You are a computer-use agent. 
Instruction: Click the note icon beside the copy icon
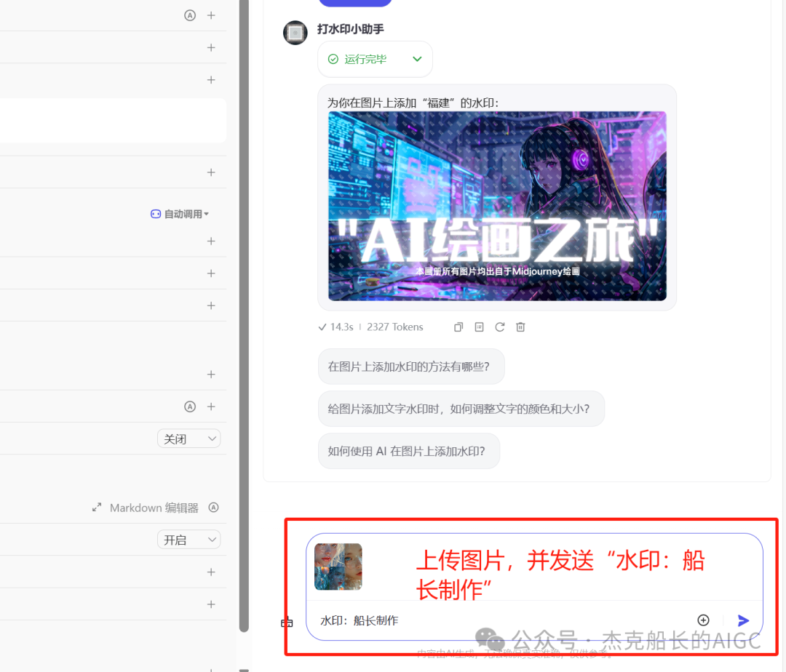click(x=479, y=327)
